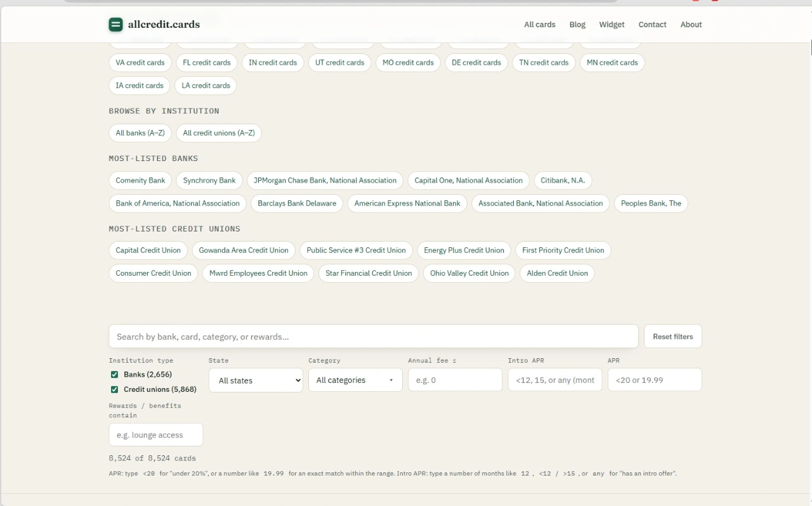Open VA credit cards link
Viewport: 812px width, 506px height.
tap(140, 63)
